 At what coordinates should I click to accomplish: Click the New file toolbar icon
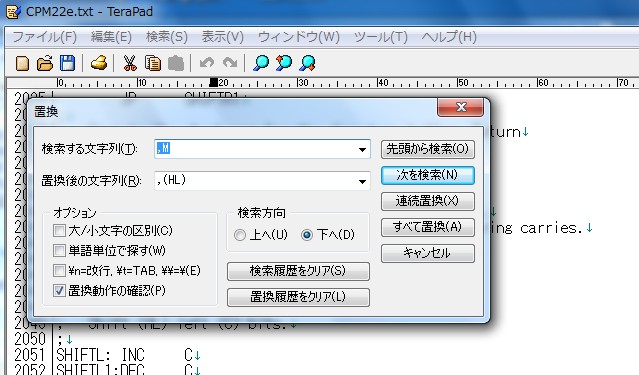pos(22,63)
